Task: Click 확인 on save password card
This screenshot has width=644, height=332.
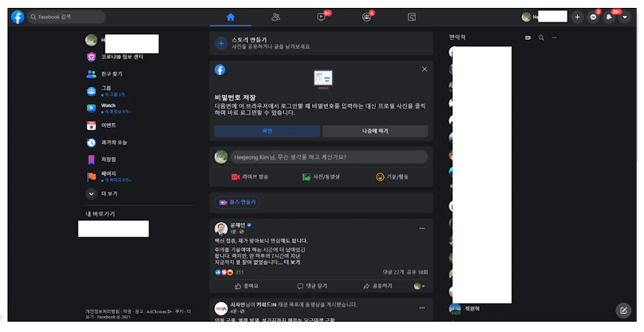Action: tap(267, 131)
